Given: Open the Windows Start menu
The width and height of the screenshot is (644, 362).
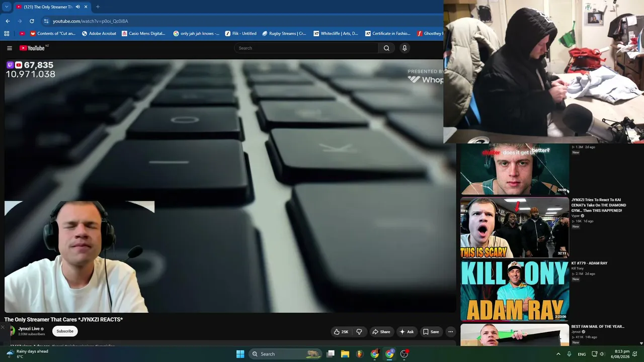Looking at the screenshot, I should click(x=240, y=354).
